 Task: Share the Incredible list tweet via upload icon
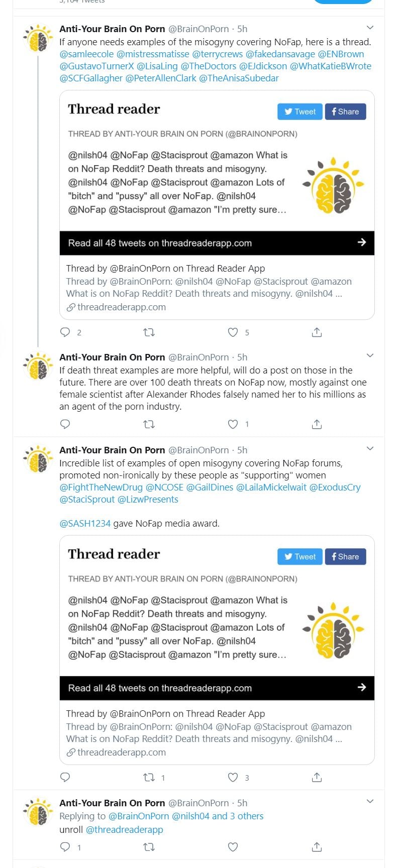(317, 778)
